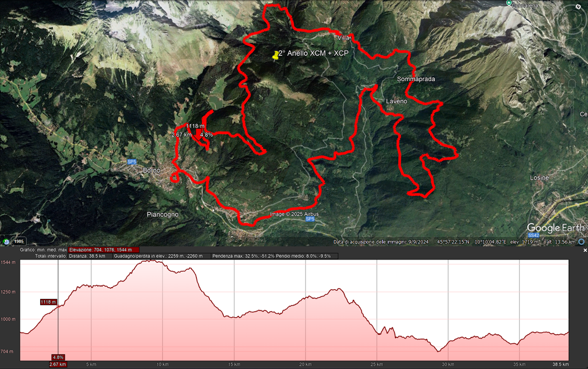
Task: Click the yellow pushpin placemark
Action: [276, 55]
